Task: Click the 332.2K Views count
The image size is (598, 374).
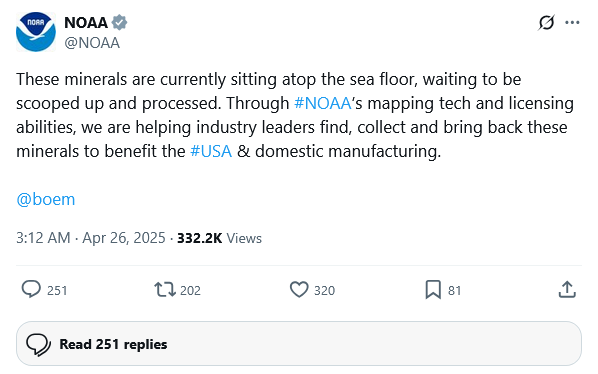Action: pyautogui.click(x=219, y=238)
